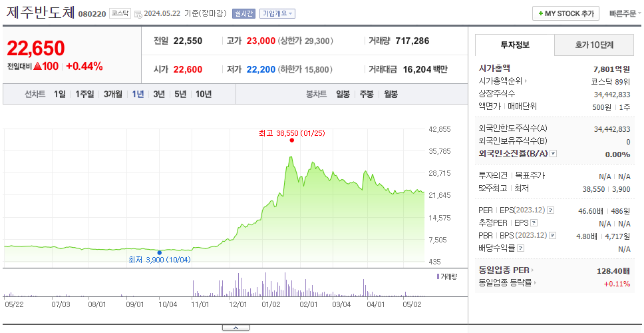Select the 1일 line chart period
The width and height of the screenshot is (644, 333).
pyautogui.click(x=60, y=94)
